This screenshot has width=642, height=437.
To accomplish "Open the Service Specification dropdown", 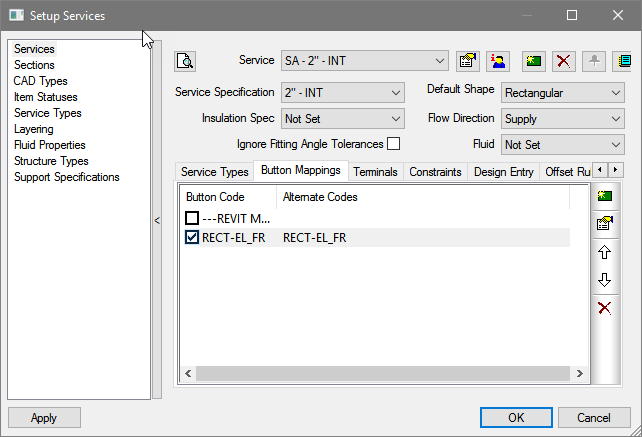I will point(341,93).
